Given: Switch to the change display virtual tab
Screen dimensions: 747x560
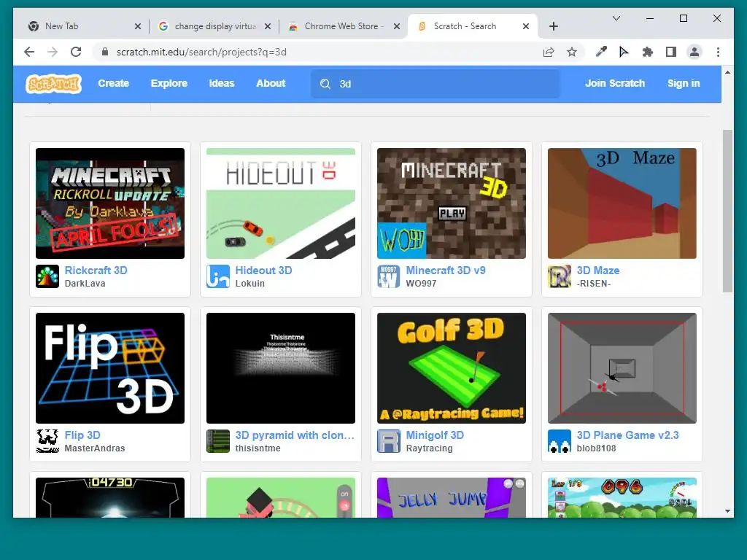Looking at the screenshot, I should click(x=215, y=26).
